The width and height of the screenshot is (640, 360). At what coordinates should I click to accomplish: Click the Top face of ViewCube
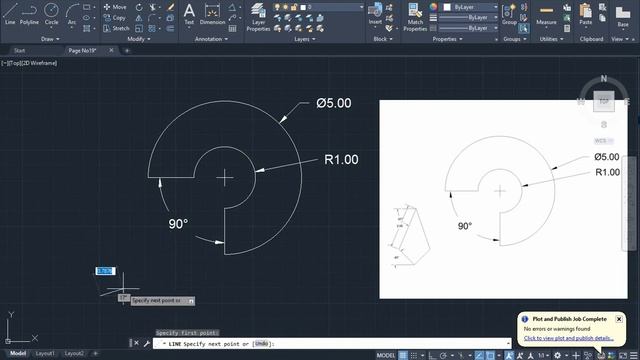(604, 101)
